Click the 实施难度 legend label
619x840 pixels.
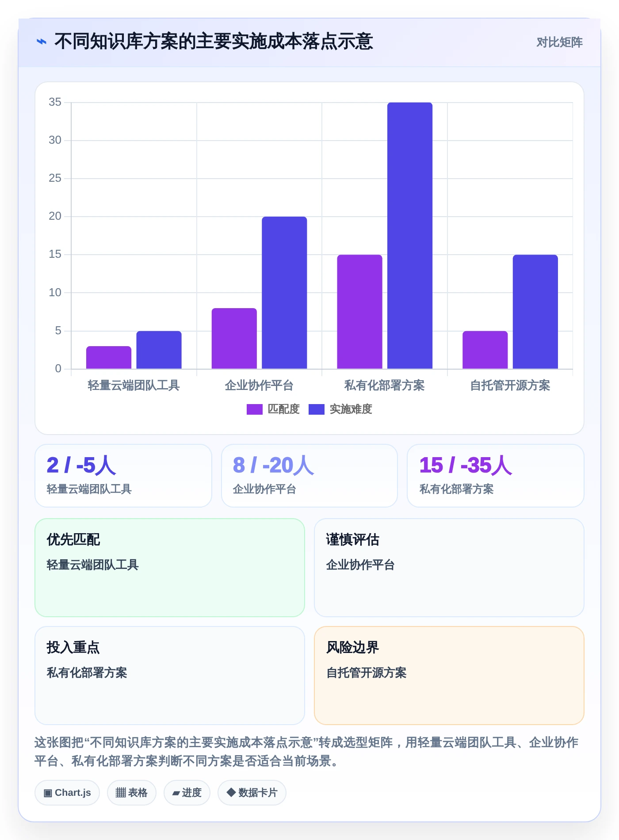pyautogui.click(x=351, y=409)
